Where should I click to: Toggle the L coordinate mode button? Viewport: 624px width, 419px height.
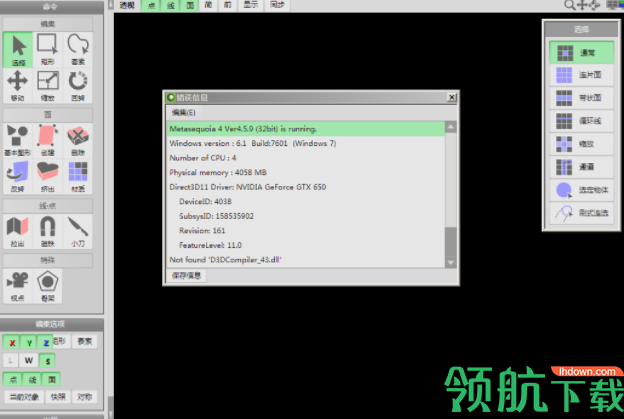10,361
